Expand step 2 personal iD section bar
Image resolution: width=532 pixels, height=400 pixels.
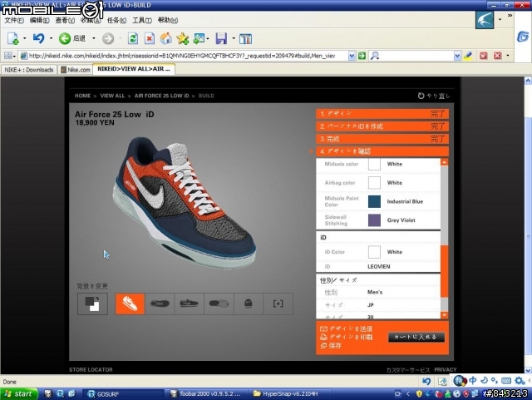[x=382, y=126]
